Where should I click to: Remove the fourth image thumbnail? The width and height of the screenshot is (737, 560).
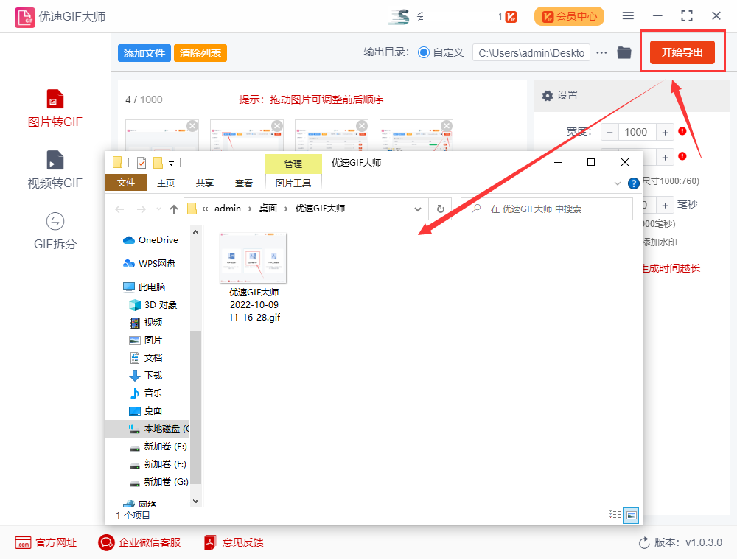[x=447, y=126]
